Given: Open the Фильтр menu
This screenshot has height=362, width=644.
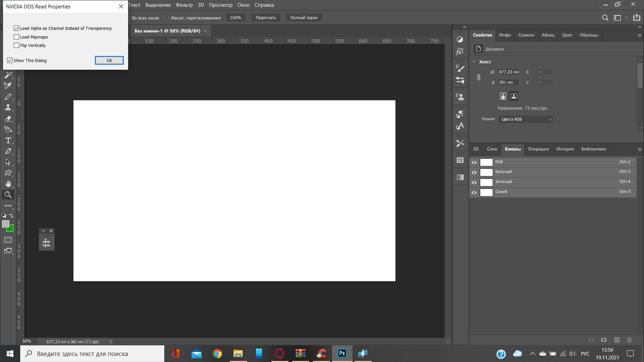Looking at the screenshot, I should pyautogui.click(x=184, y=5).
